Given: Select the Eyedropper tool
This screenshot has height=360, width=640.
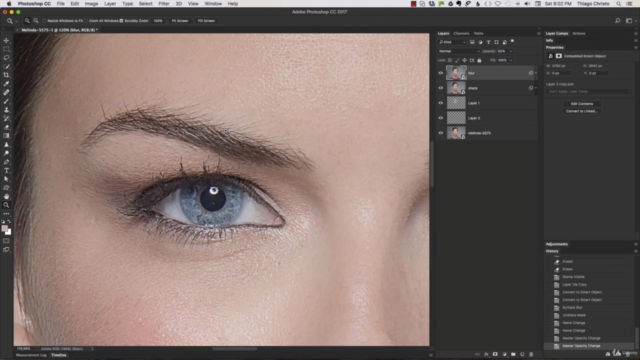Looking at the screenshot, I should [x=6, y=84].
